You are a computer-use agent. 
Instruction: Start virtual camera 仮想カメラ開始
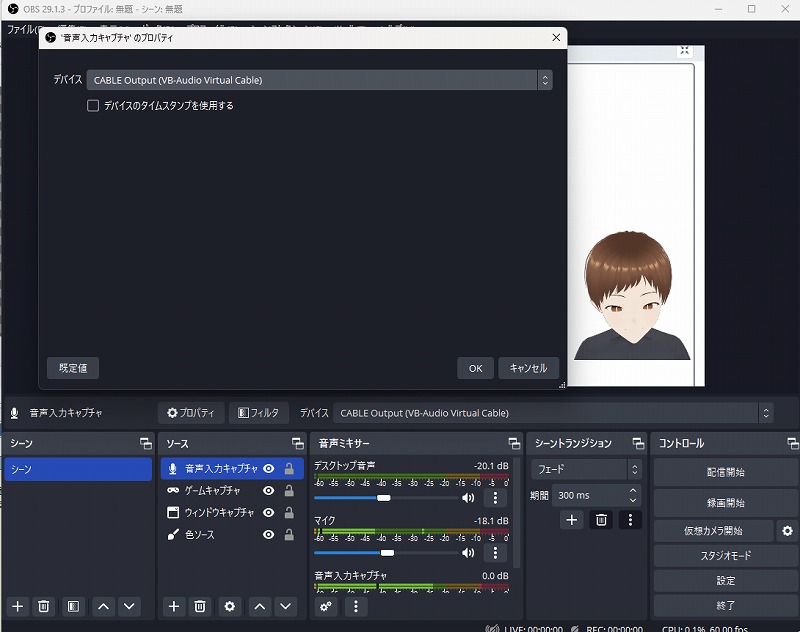click(x=713, y=531)
